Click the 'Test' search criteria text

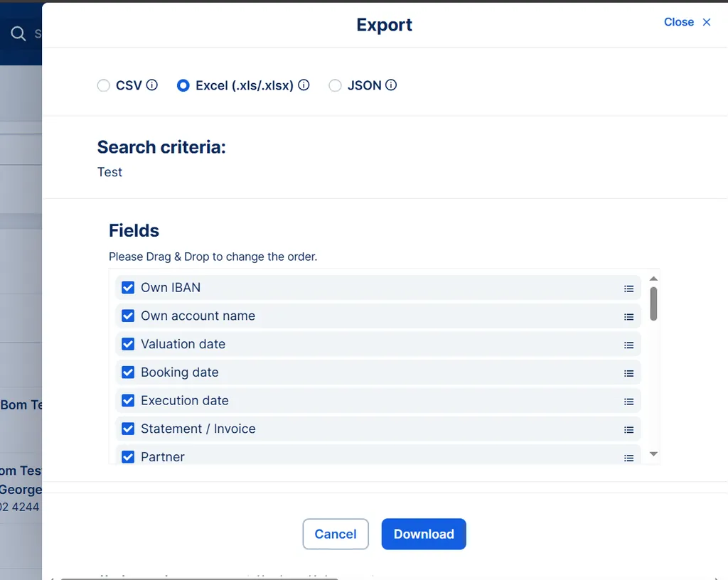(x=109, y=172)
